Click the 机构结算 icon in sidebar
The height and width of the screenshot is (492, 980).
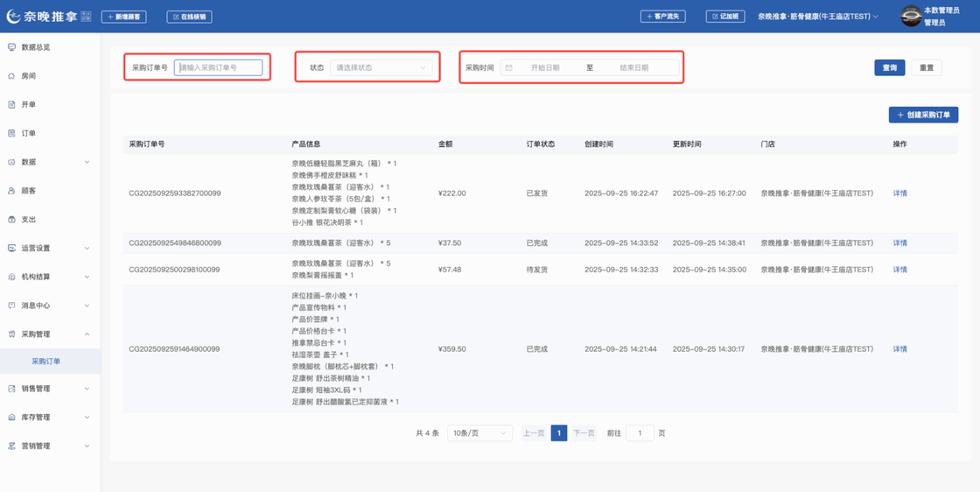click(x=11, y=277)
